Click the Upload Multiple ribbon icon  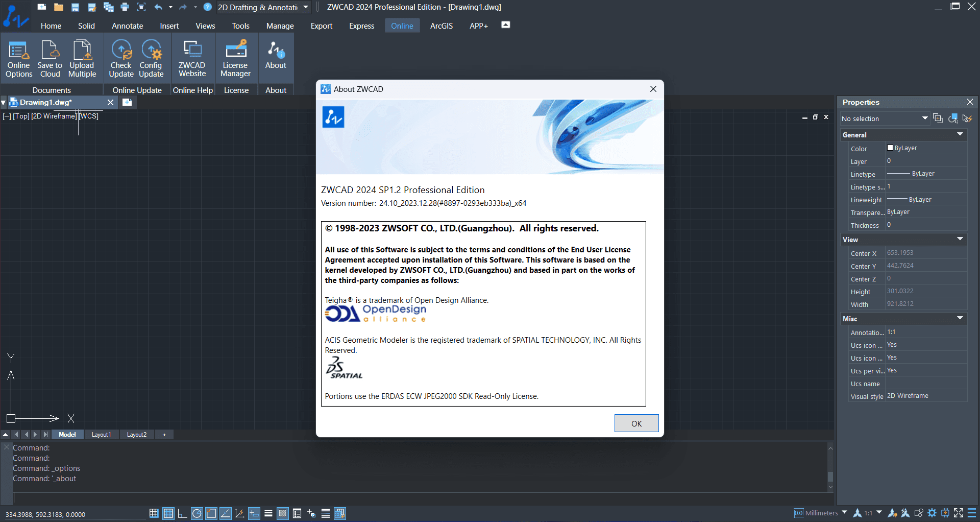coord(82,59)
